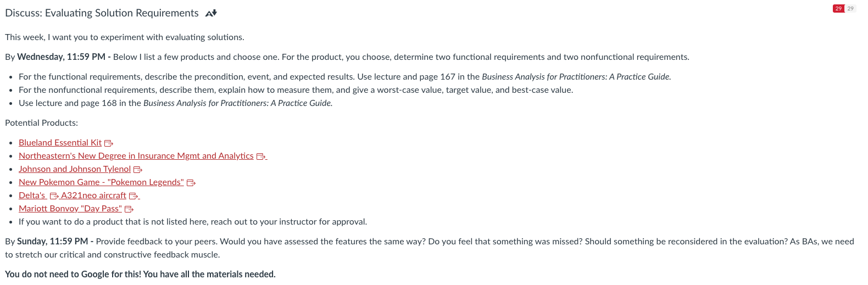The height and width of the screenshot is (285, 868).
Task: Click external link icon after Mariott Bonvoy "Day Pass"
Action: tap(129, 209)
